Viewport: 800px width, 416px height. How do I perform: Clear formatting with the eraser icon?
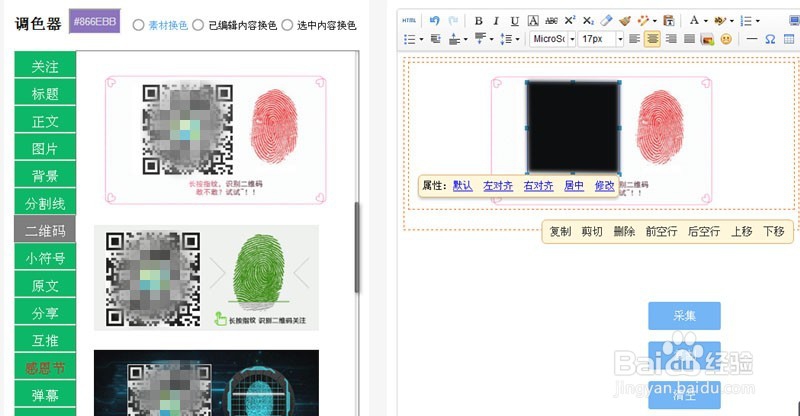[x=606, y=21]
